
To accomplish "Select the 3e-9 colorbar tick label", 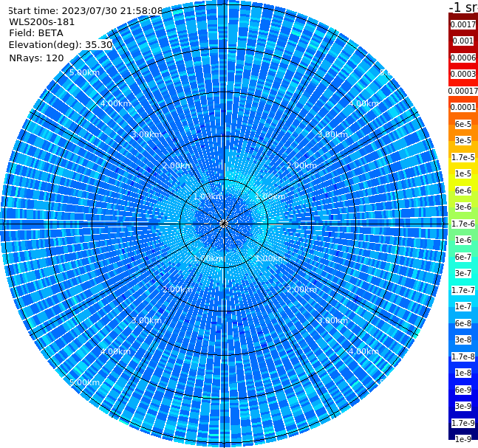I will (463, 406).
